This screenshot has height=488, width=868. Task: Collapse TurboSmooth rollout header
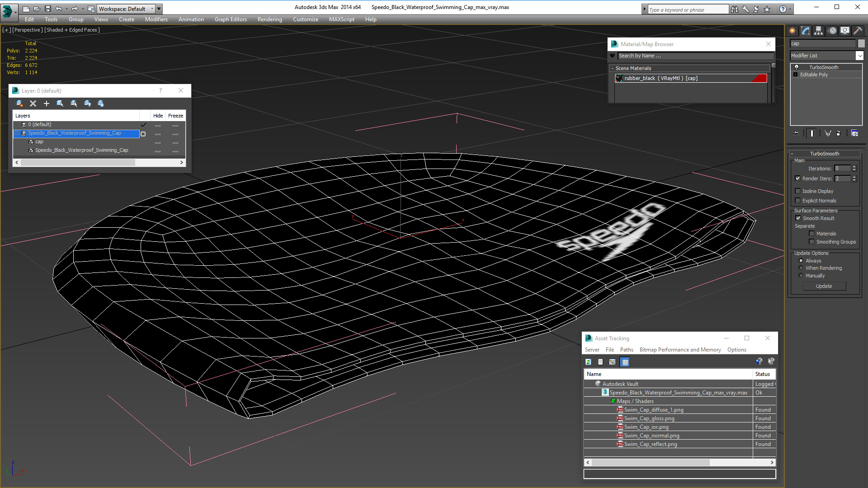[x=824, y=154]
